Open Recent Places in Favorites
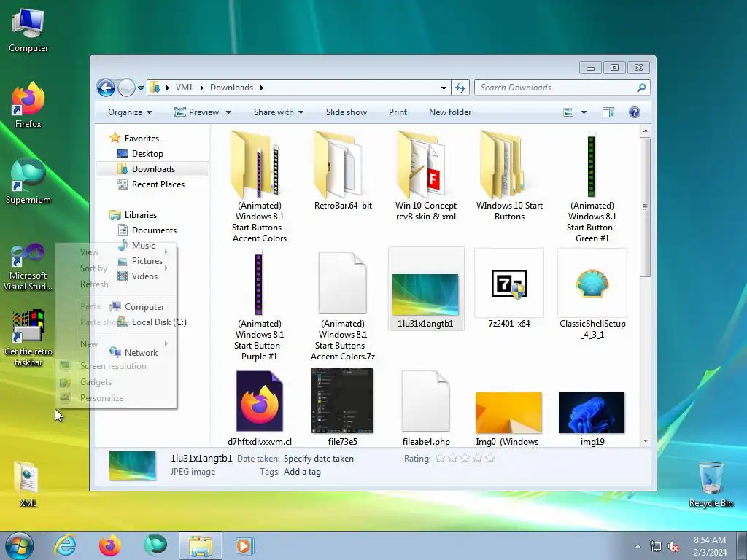The height and width of the screenshot is (560, 747). tap(151, 184)
